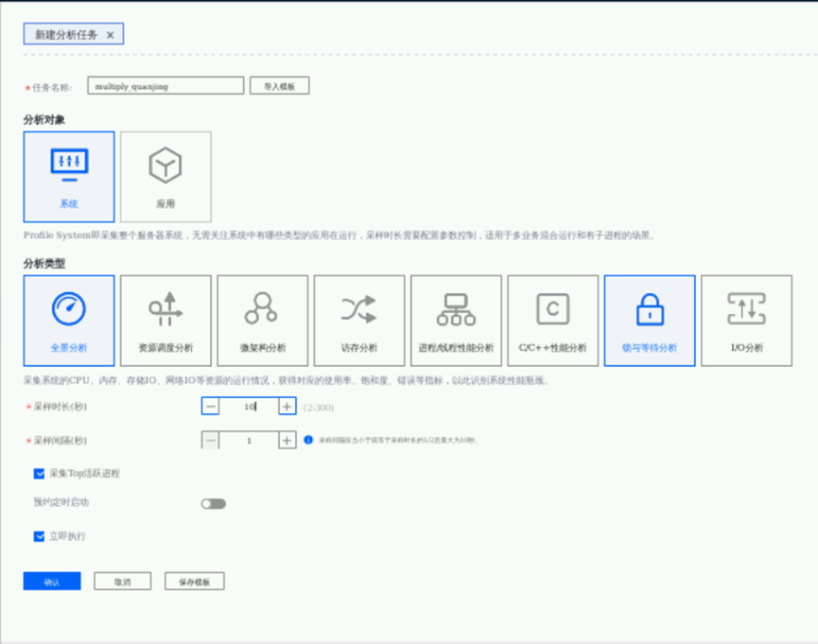Uncheck the 立即执行 checkbox

pos(39,536)
